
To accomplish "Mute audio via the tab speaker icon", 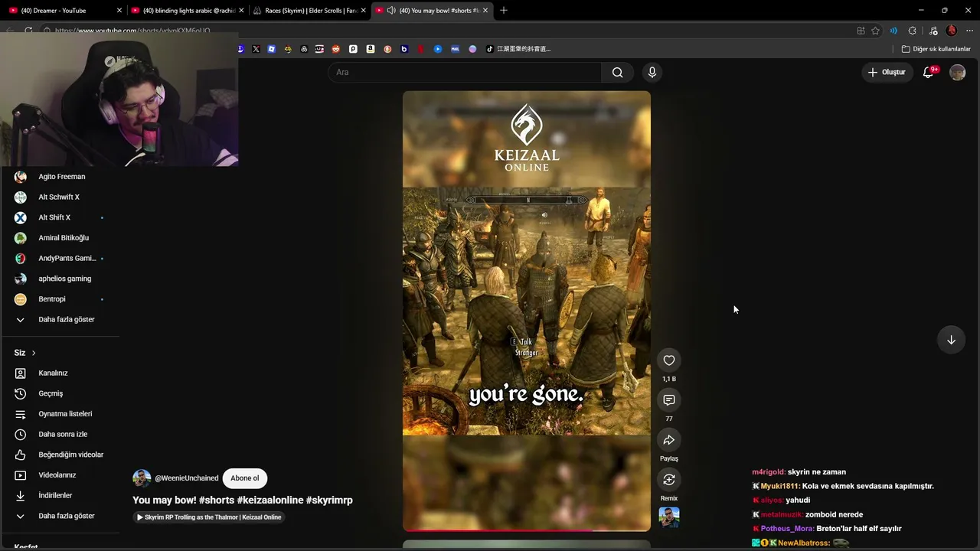I will 391,11.
